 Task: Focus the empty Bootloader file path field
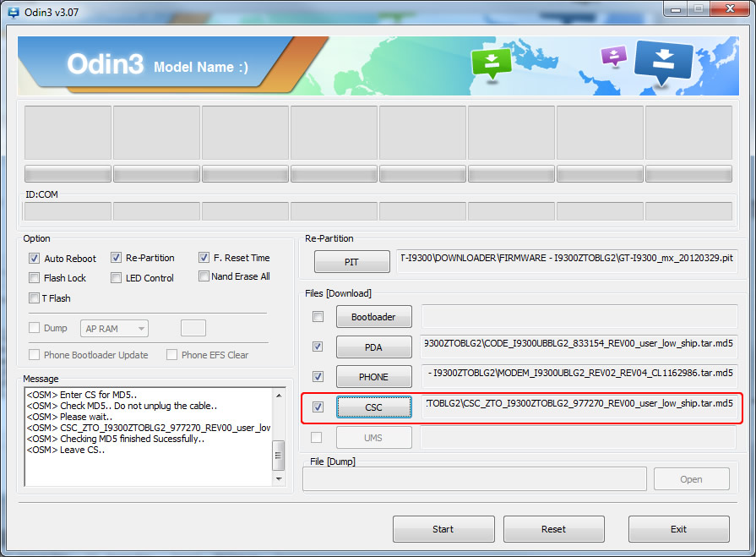pyautogui.click(x=579, y=316)
